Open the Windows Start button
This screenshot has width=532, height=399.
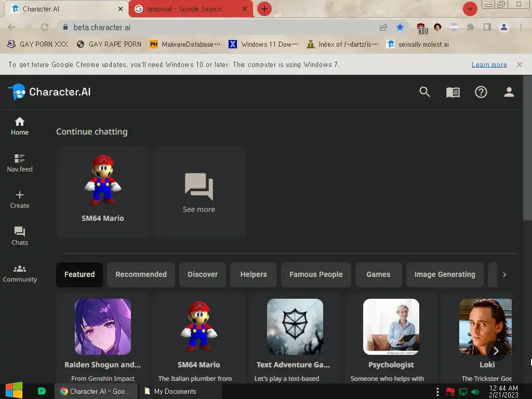(x=14, y=391)
